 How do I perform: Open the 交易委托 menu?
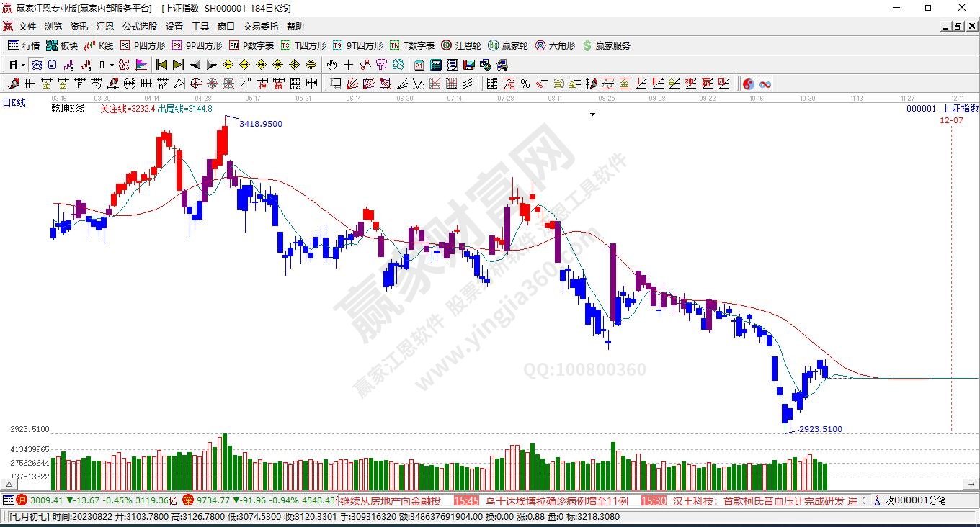pos(260,26)
